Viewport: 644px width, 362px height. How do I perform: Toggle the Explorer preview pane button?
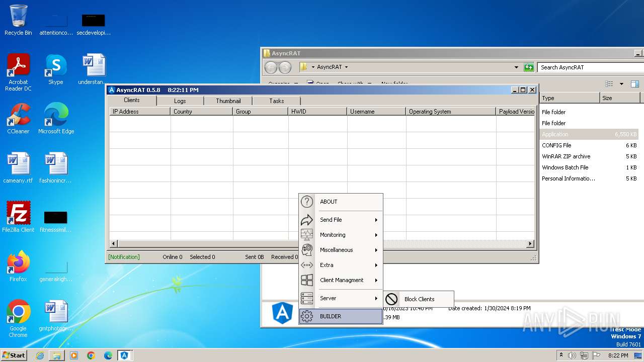635,84
